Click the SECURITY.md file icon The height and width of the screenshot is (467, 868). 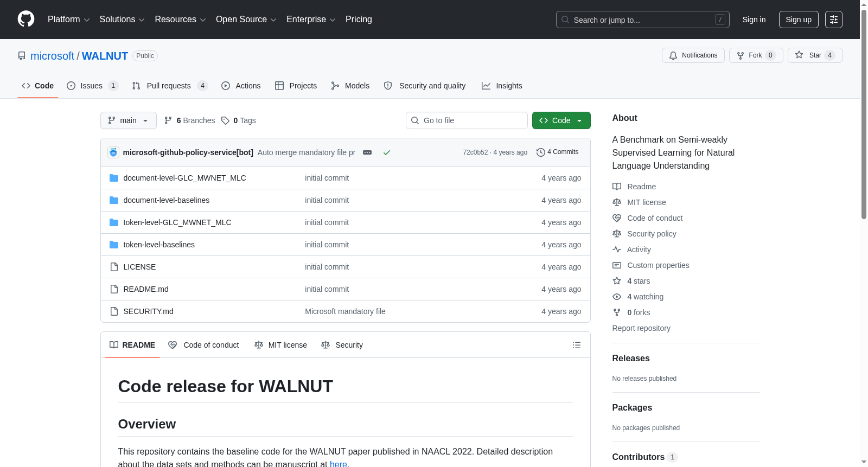114,311
